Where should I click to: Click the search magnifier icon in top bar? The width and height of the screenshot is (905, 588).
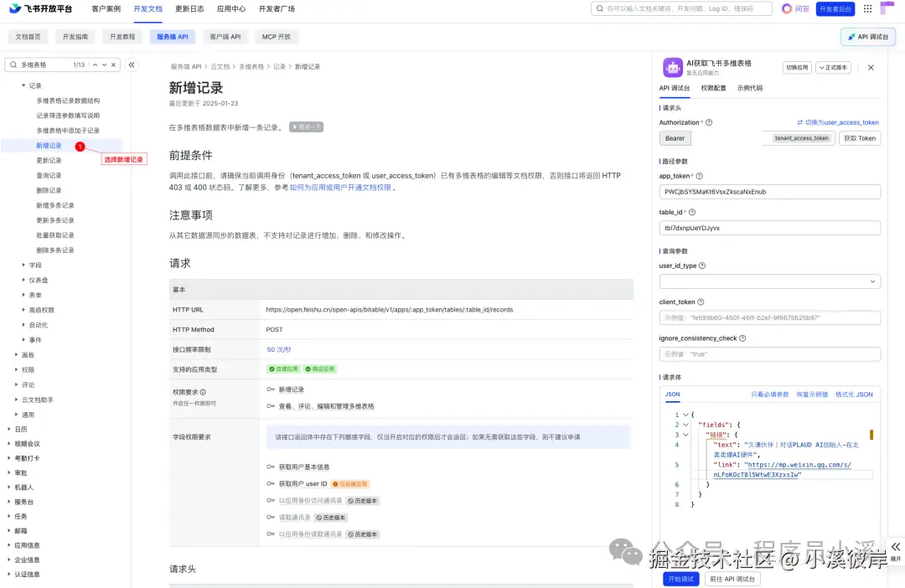pyautogui.click(x=600, y=8)
